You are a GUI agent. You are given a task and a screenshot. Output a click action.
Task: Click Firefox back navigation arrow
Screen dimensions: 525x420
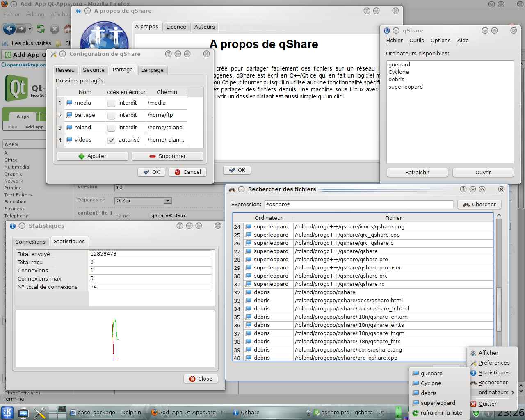[10, 29]
